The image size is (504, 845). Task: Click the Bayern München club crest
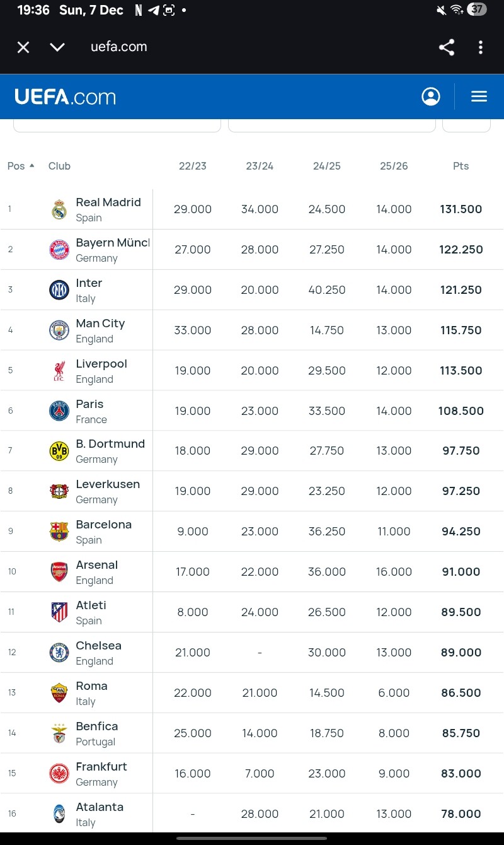59,250
